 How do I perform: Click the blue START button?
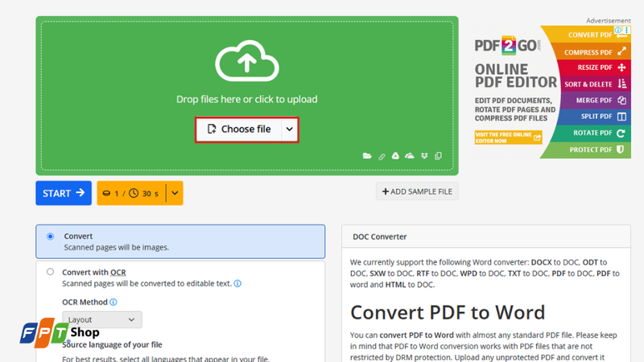[x=64, y=193]
